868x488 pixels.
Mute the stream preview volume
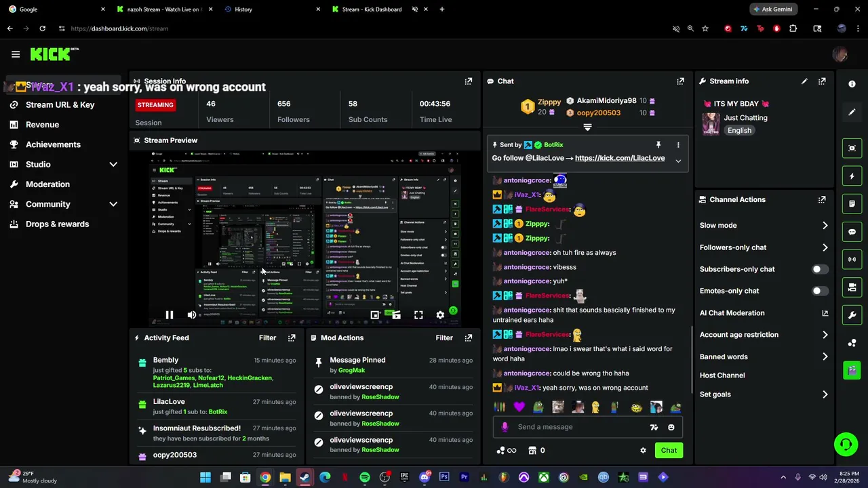point(192,314)
